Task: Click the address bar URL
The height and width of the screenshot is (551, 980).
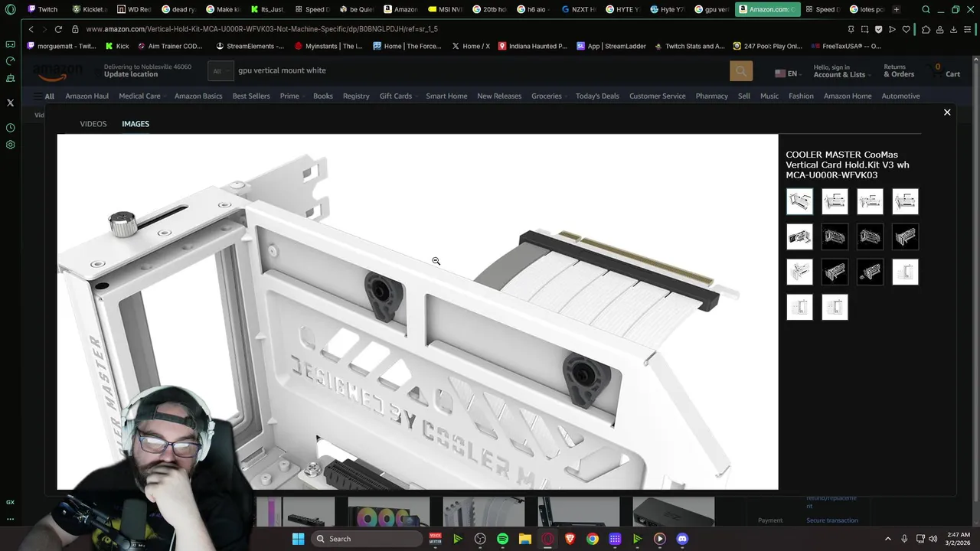Action: pyautogui.click(x=262, y=29)
